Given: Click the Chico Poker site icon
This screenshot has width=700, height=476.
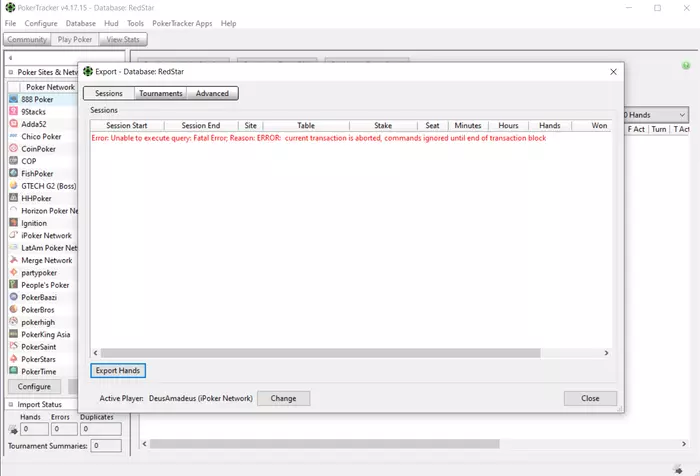Looking at the screenshot, I should (14, 136).
